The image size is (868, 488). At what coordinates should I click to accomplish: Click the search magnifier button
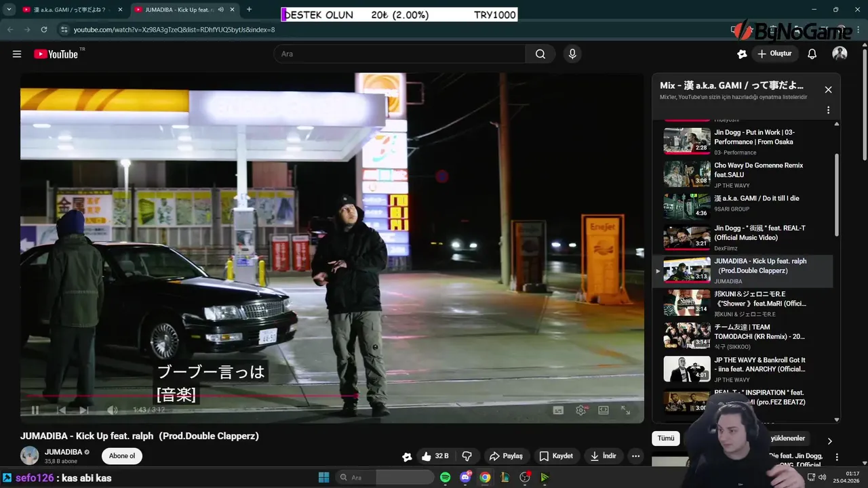pos(540,54)
